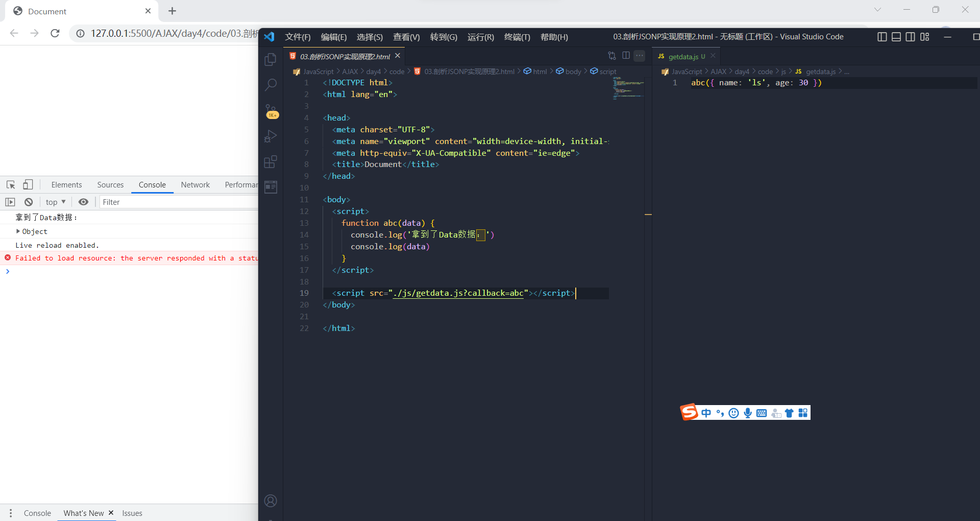Screen dimensions: 980x521
Task: Open the Run and Debug sidebar icon
Action: pos(270,136)
